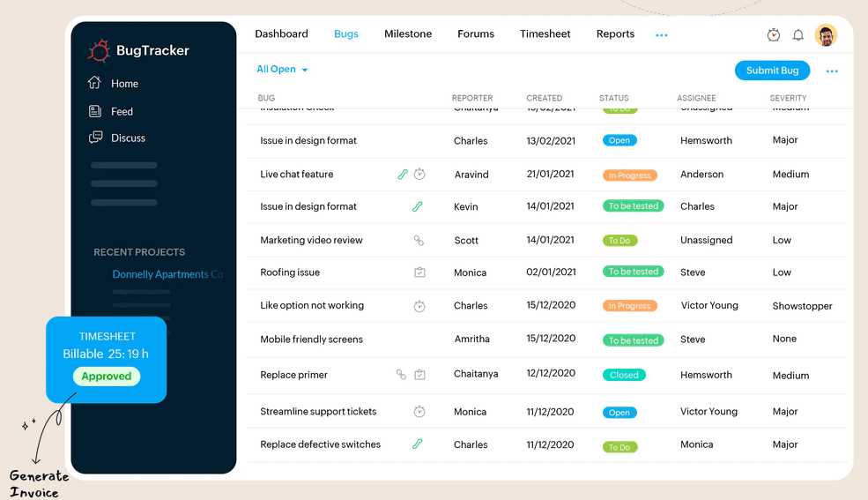Image resolution: width=868 pixels, height=500 pixels.
Task: Sort by the SEVERITY column header
Action: [788, 98]
